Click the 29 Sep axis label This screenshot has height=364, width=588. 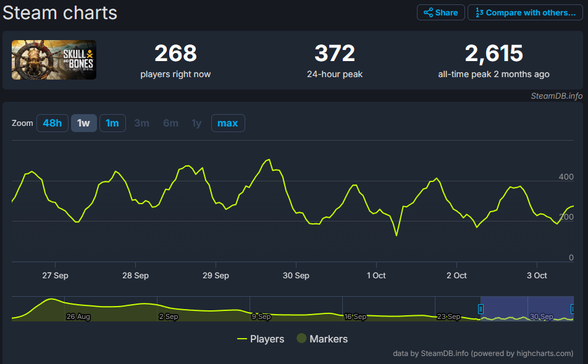pyautogui.click(x=216, y=276)
